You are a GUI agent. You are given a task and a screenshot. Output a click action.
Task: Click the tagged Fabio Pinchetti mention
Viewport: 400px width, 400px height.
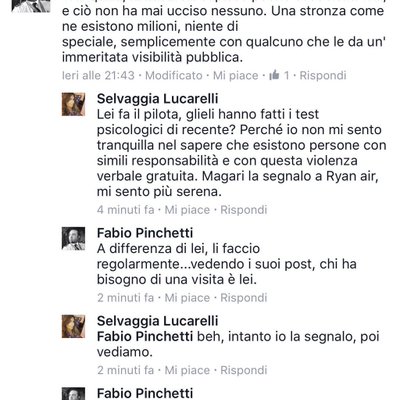(145, 336)
